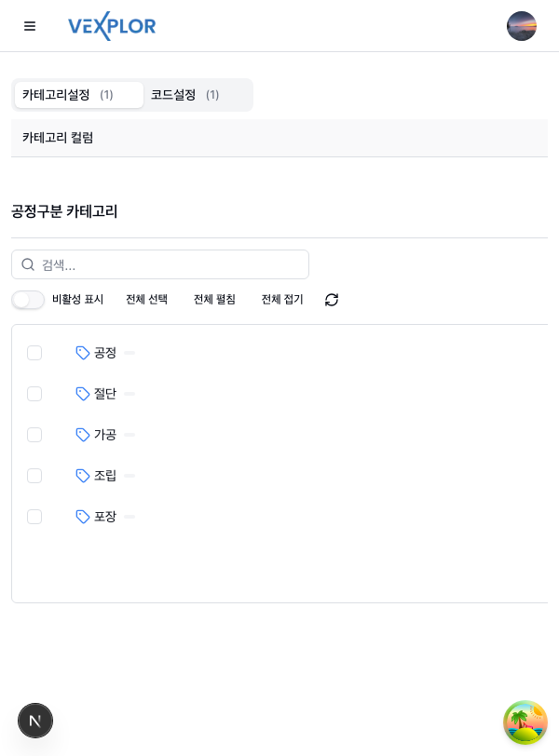The image size is (559, 756).
Task: Check the 포장 category checkbox
Action: pos(34,517)
